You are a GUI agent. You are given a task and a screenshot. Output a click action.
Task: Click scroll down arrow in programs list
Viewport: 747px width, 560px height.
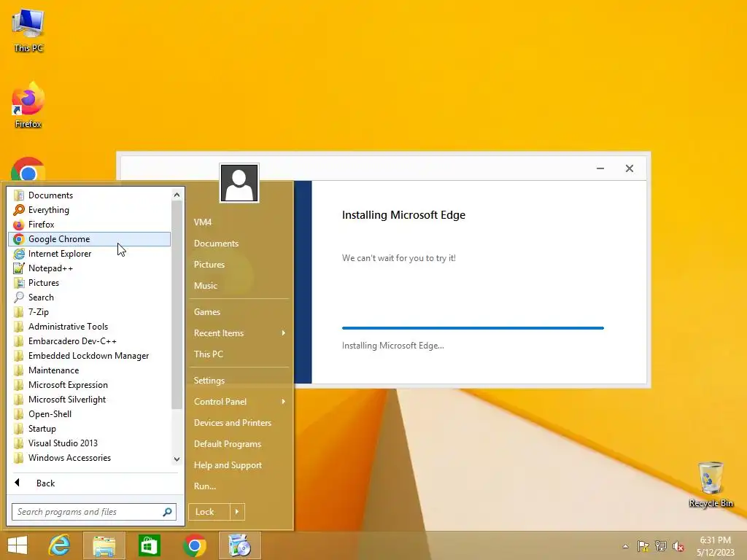[x=177, y=459]
